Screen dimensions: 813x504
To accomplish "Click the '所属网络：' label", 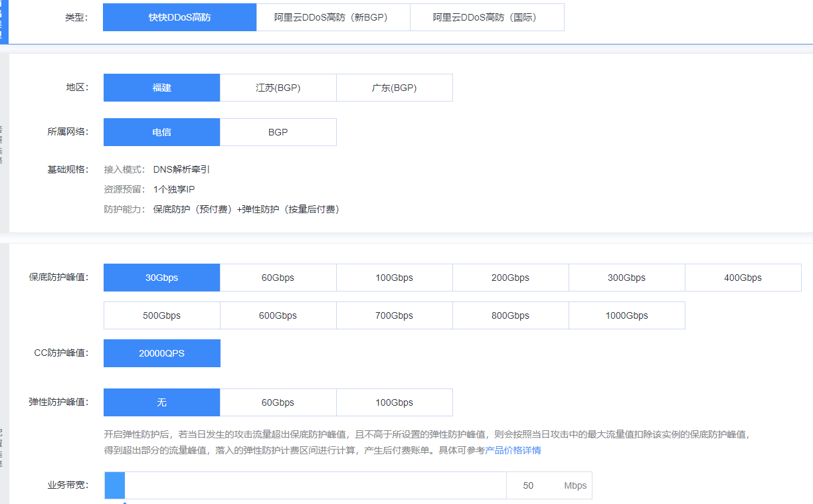I will point(68,132).
